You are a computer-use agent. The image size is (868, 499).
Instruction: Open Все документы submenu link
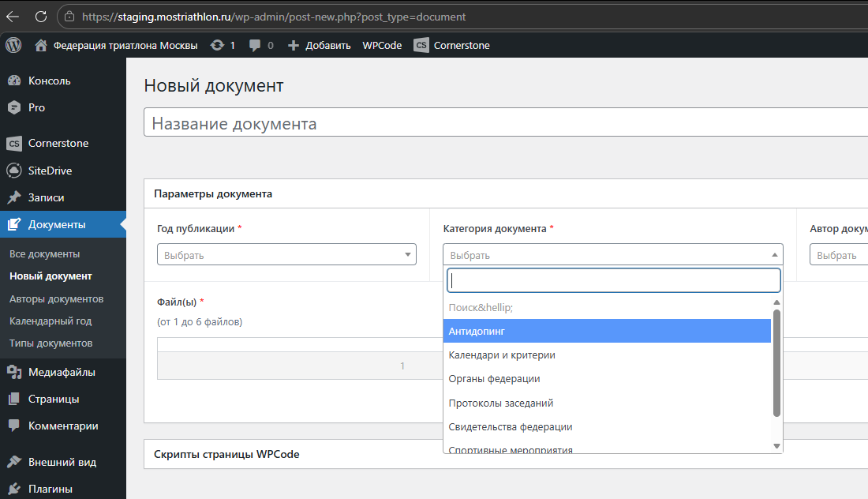[x=45, y=254]
